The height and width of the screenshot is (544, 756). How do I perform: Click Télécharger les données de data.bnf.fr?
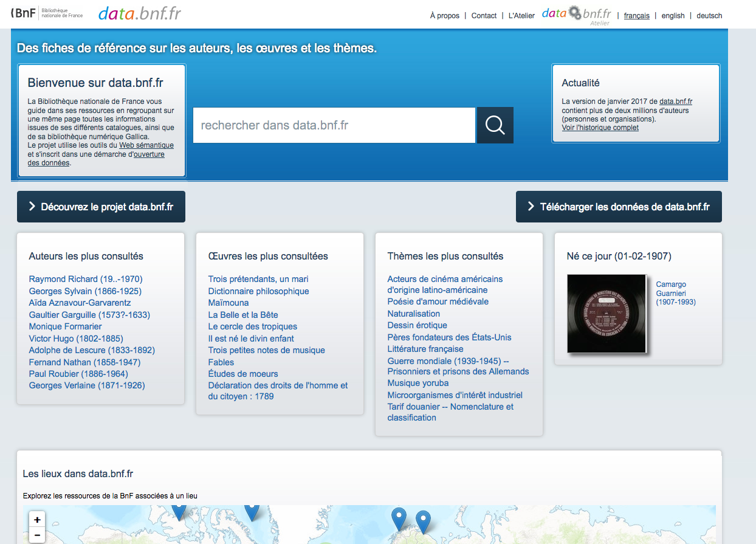click(619, 207)
